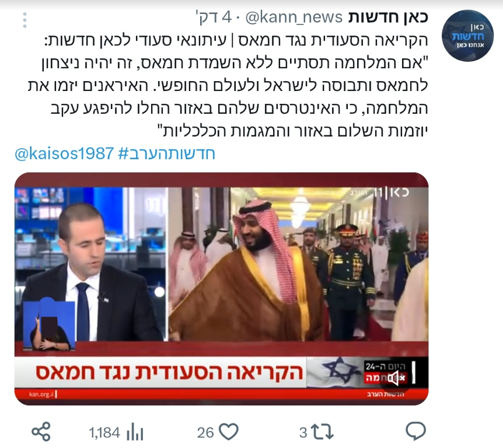Click the kan.org.il label in video

pyautogui.click(x=41, y=394)
